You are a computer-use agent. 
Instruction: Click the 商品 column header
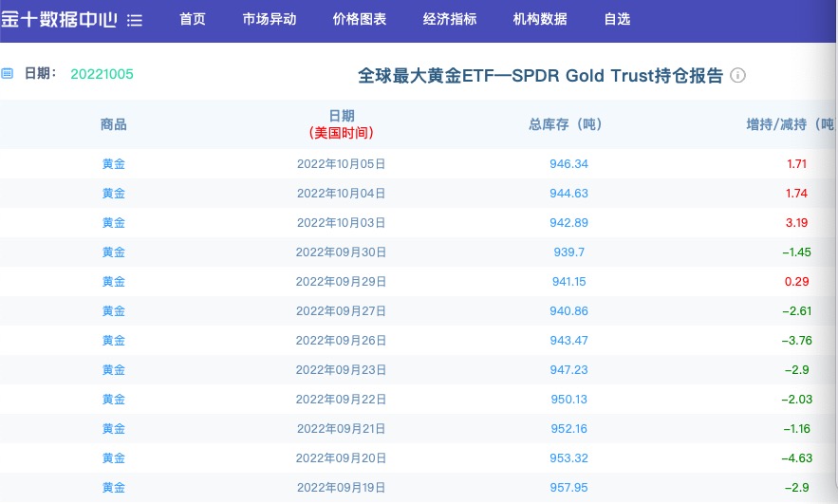[x=113, y=124]
